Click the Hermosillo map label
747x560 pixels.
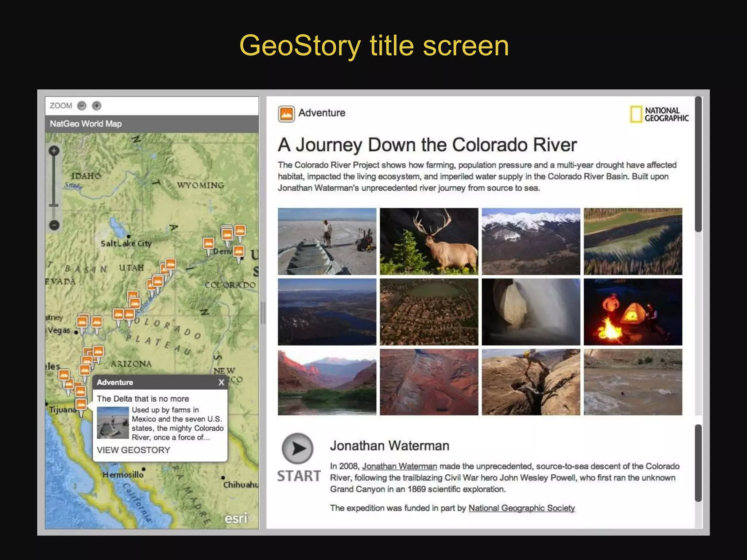[x=123, y=475]
